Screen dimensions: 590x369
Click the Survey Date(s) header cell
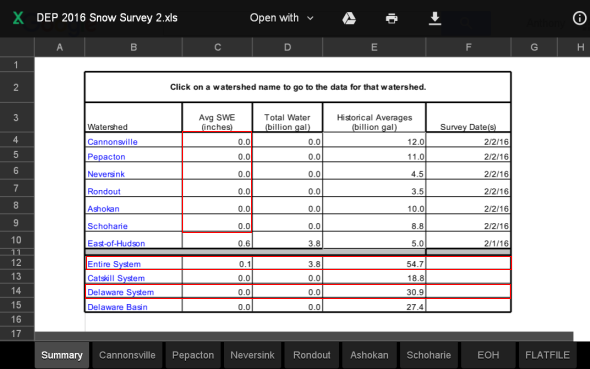[x=468, y=118]
